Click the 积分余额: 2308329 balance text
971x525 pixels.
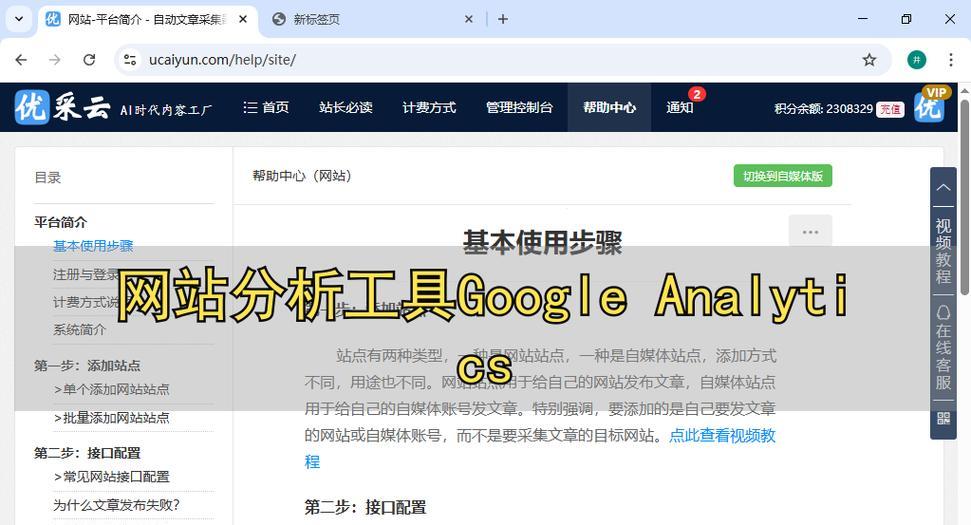pos(823,109)
